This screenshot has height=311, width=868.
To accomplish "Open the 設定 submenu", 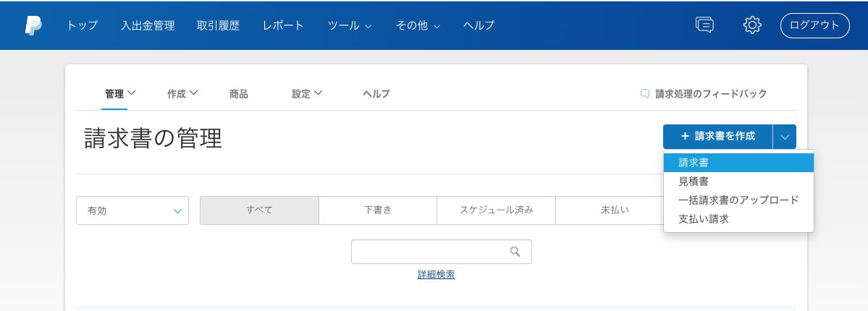I will (307, 93).
